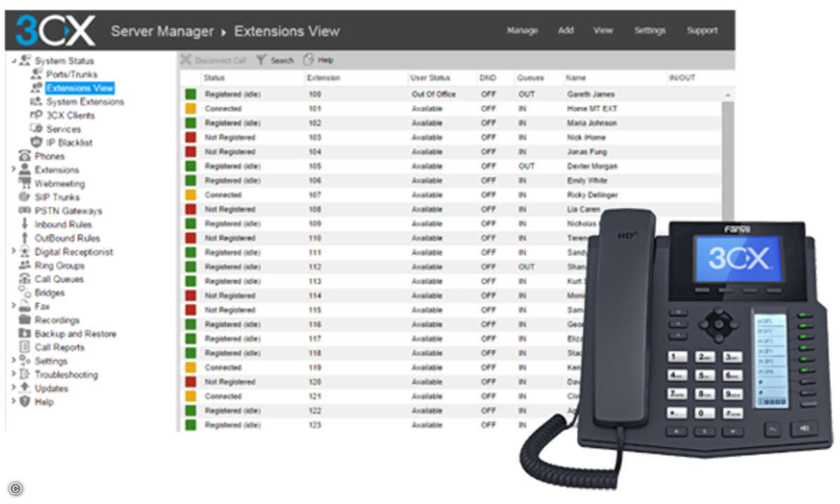840x504 pixels.
Task: Open the Support menu
Action: 702,31
